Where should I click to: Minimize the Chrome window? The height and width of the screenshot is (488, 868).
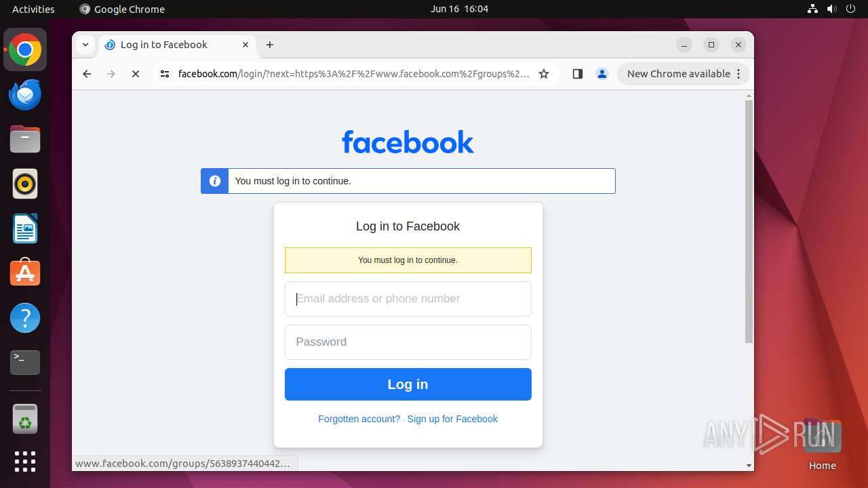pos(684,45)
